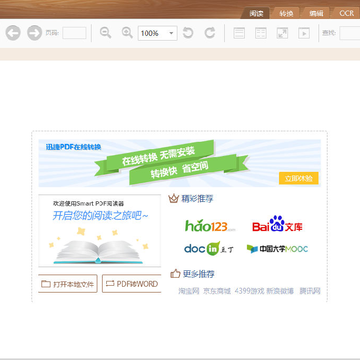The height and width of the screenshot is (360, 360).
Task: Click the convert arrows icon in PDF转WORD
Action: (110, 284)
